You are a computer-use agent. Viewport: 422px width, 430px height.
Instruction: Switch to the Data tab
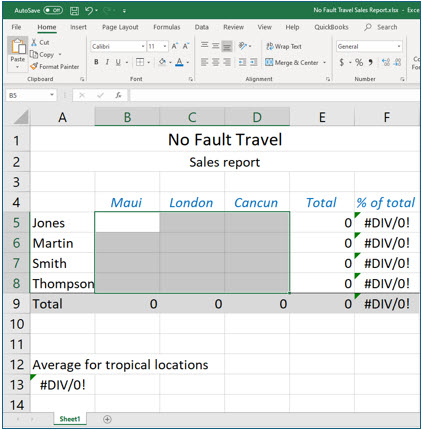point(202,27)
